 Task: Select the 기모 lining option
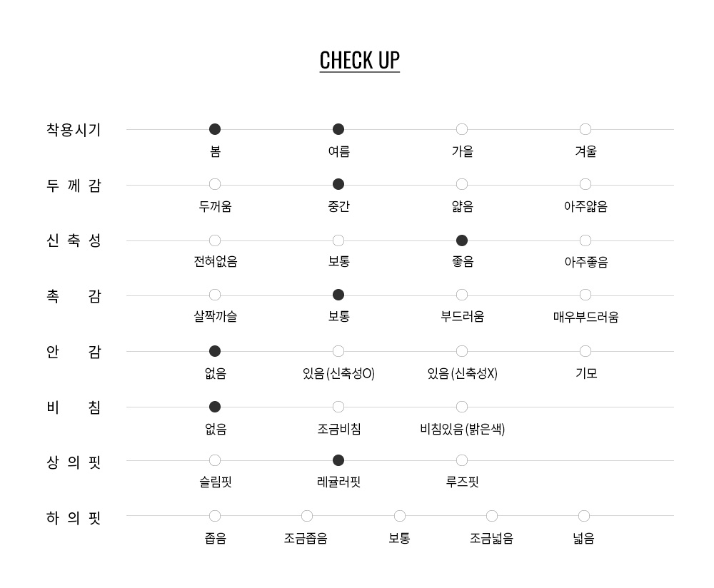(x=585, y=351)
